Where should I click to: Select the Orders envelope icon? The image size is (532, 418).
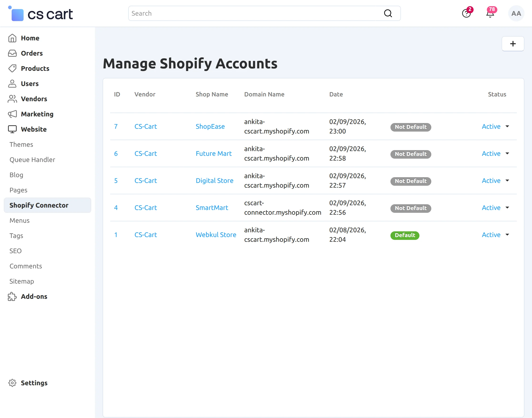pyautogui.click(x=13, y=53)
